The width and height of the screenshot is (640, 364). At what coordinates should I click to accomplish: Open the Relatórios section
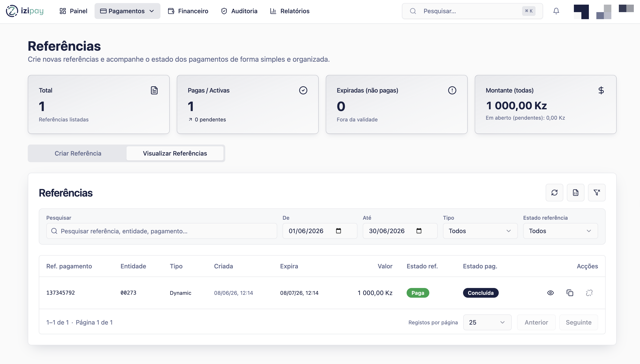290,11
